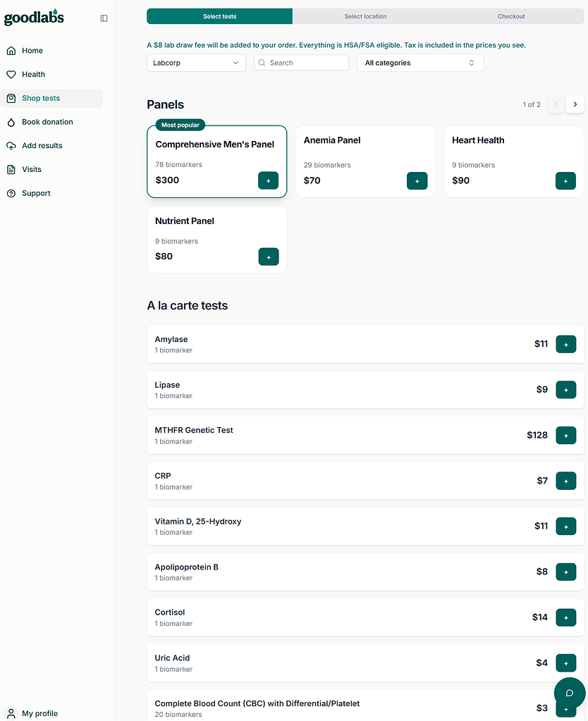
Task: Open the chat support bubble
Action: (x=569, y=693)
